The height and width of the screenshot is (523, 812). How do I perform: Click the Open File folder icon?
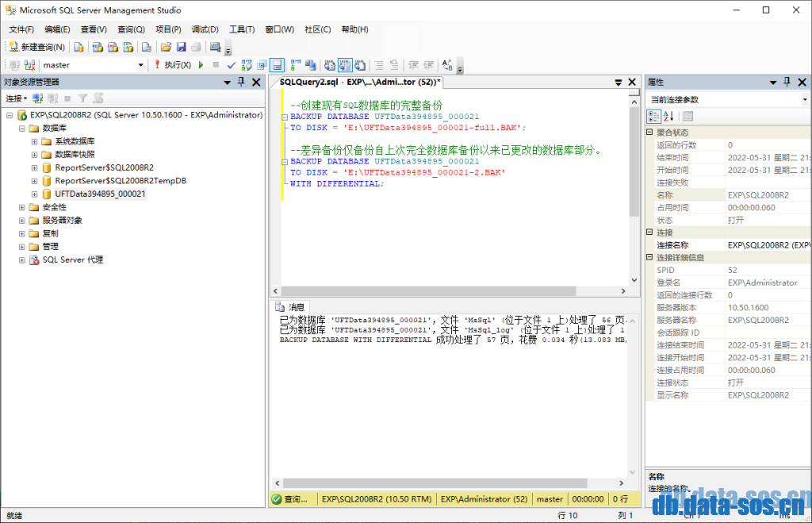[x=166, y=47]
